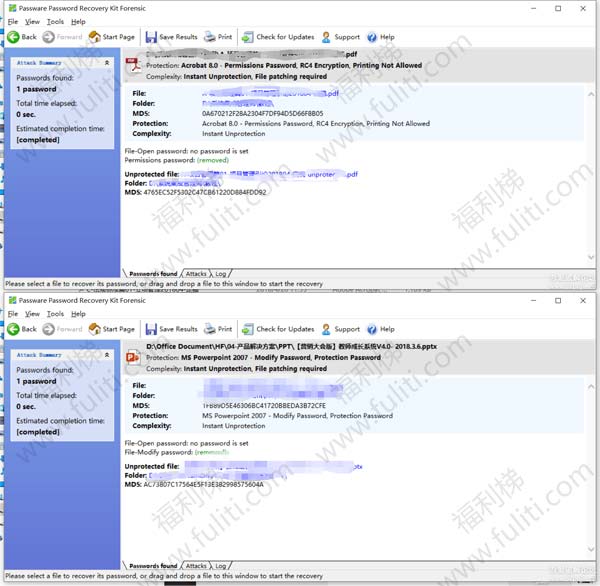Switch to the Attacks tab in the PDF window
600x586 pixels.
[196, 273]
